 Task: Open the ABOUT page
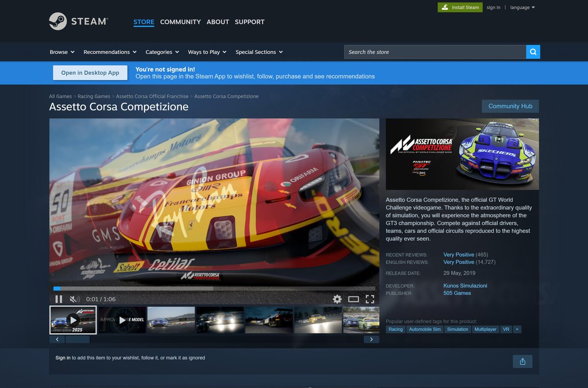pyautogui.click(x=218, y=22)
